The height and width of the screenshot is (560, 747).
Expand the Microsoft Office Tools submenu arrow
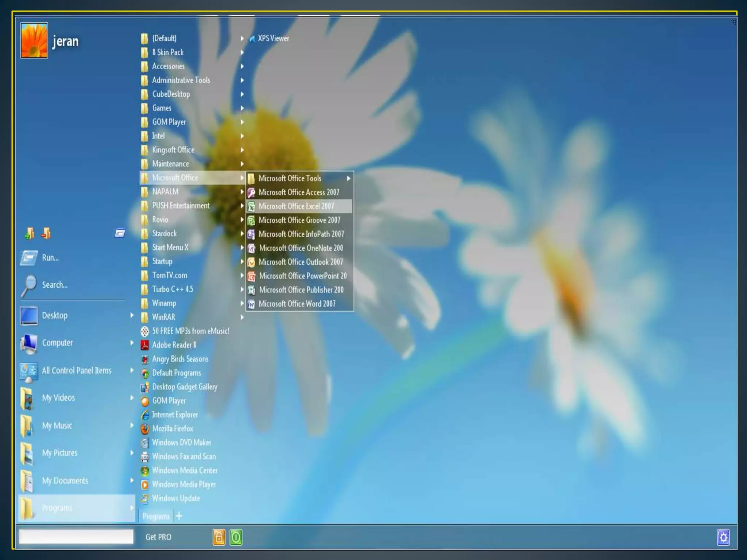[x=348, y=178]
